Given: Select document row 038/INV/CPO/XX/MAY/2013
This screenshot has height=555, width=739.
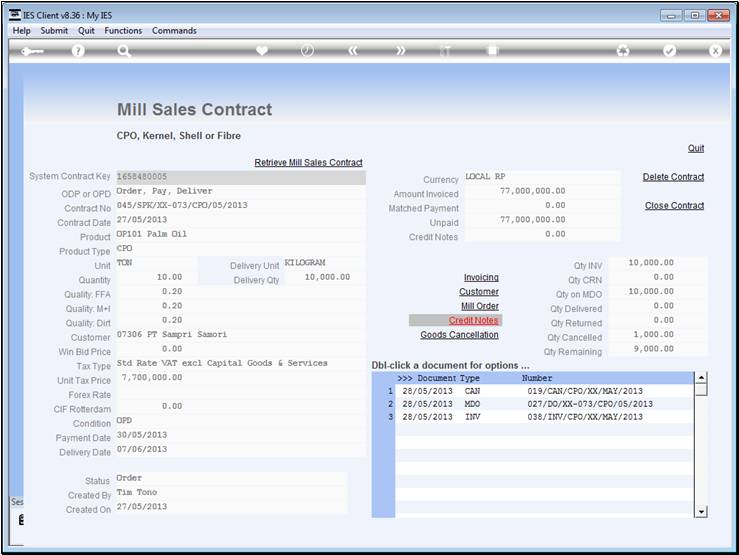Looking at the screenshot, I should (544, 417).
